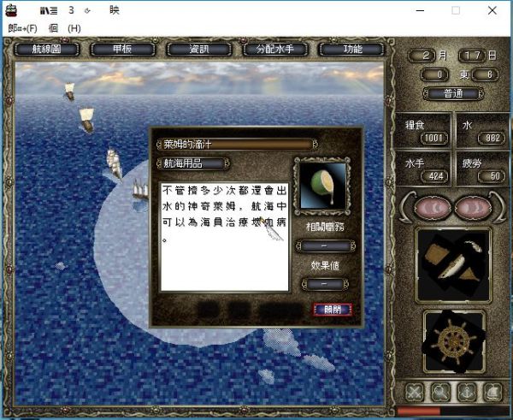The height and width of the screenshot is (420, 513).
Task: Open the (F) file menu
Action: [x=22, y=29]
